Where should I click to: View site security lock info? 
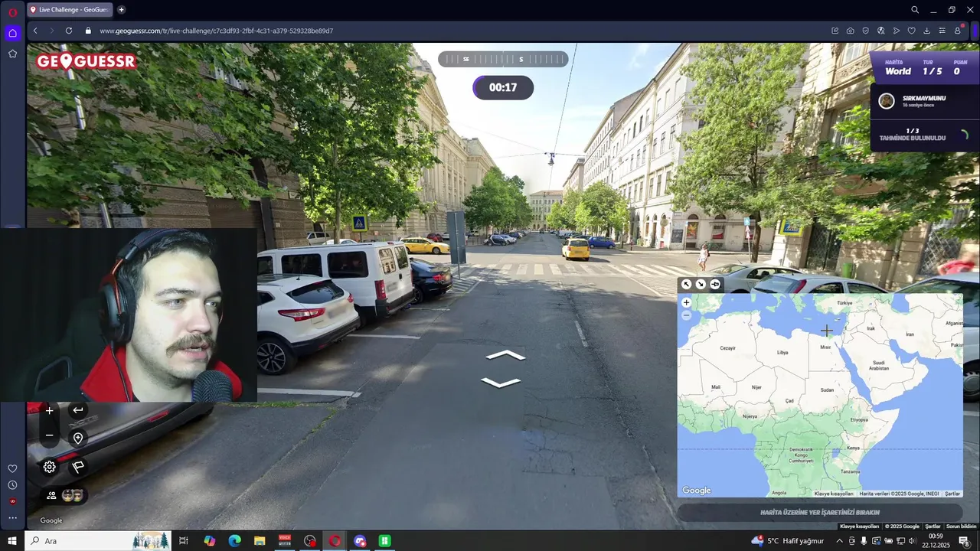88,31
